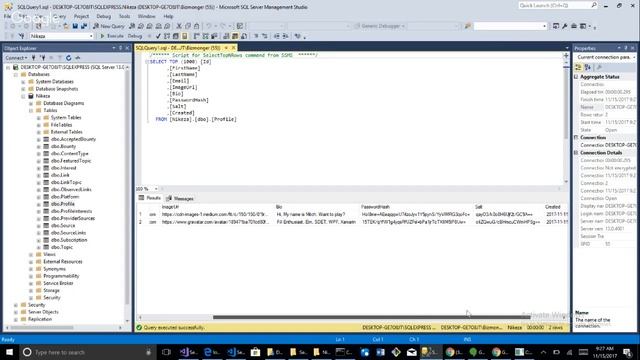Image resolution: width=640 pixels, height=360 pixels.
Task: Select the dbo.Topic table
Action: [x=62, y=247]
